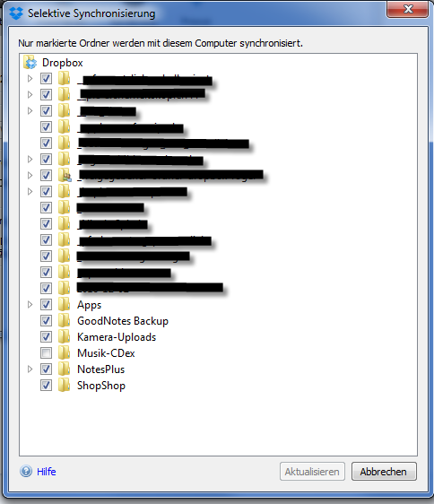Click the Dropbox root folder icon

(30, 63)
